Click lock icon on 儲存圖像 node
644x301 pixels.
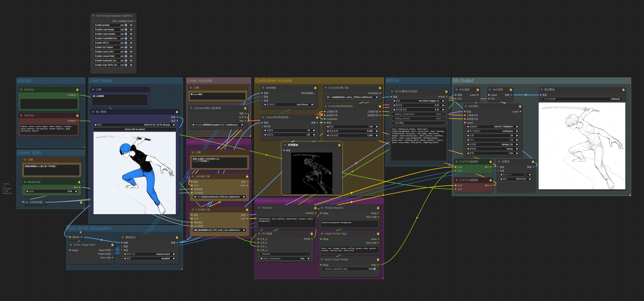tap(623, 90)
